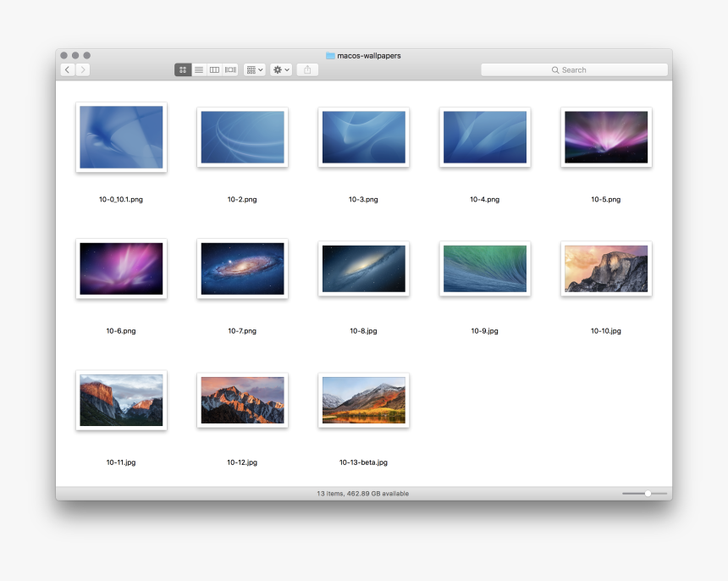
Task: Select the 10-9.jpg green wave wallpaper
Action: (484, 268)
